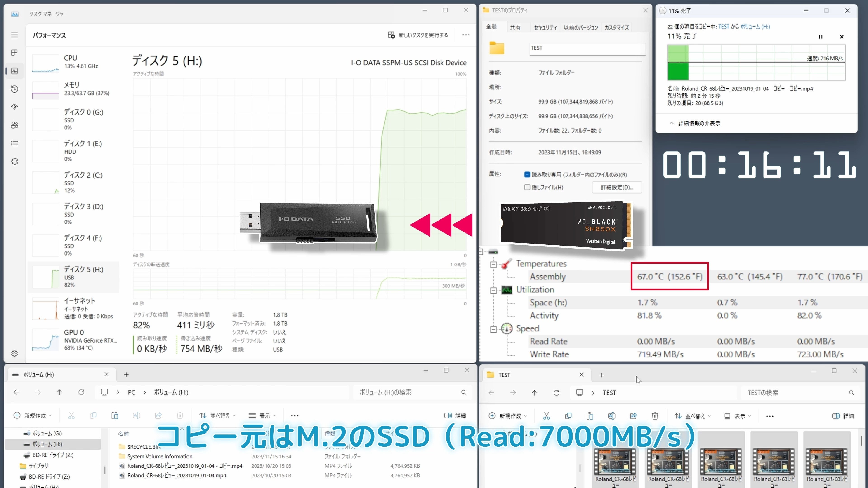This screenshot has height=488, width=868.
Task: Click search icon in TEST search box
Action: (x=851, y=393)
